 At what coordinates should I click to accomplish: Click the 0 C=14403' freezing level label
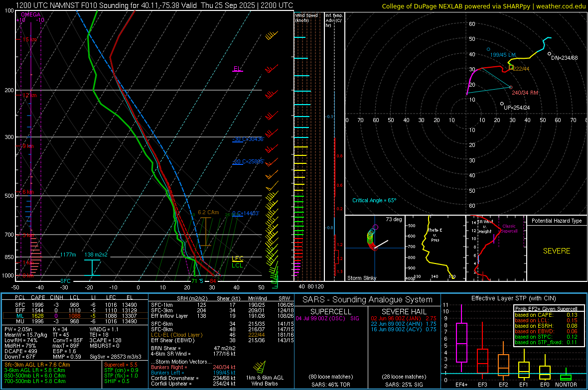click(x=246, y=213)
